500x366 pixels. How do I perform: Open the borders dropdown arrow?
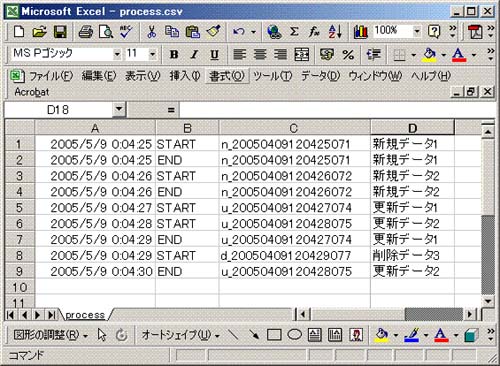click(x=414, y=55)
